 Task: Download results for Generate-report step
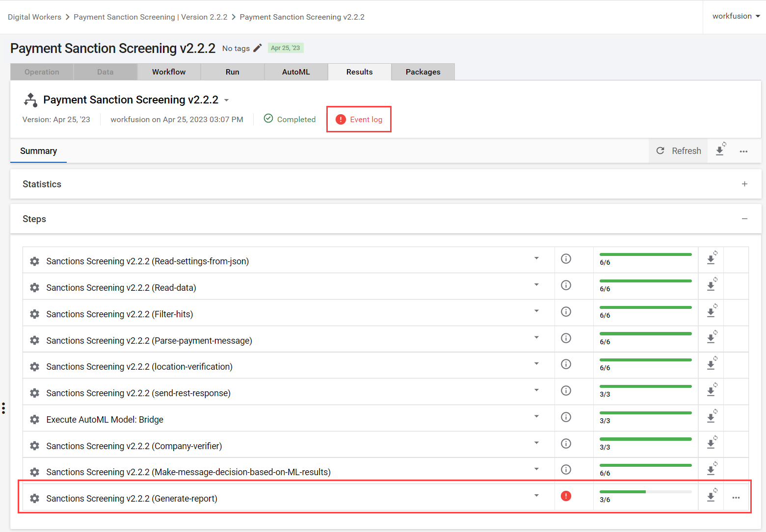712,496
